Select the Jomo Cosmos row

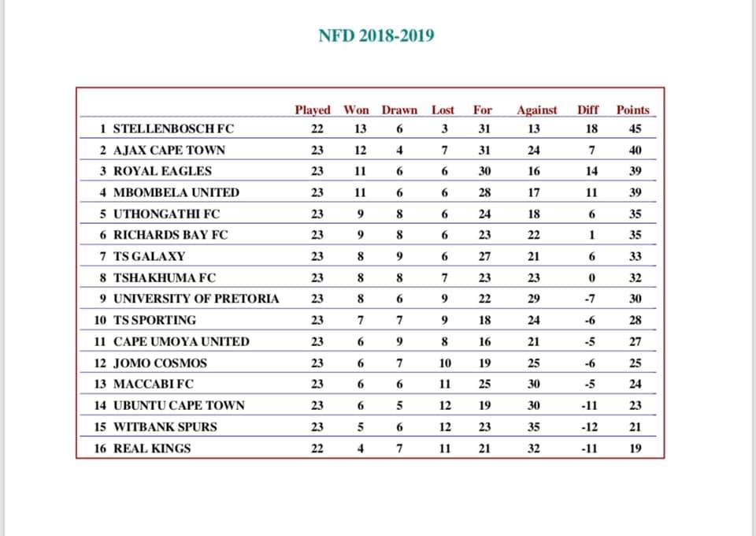click(x=368, y=363)
